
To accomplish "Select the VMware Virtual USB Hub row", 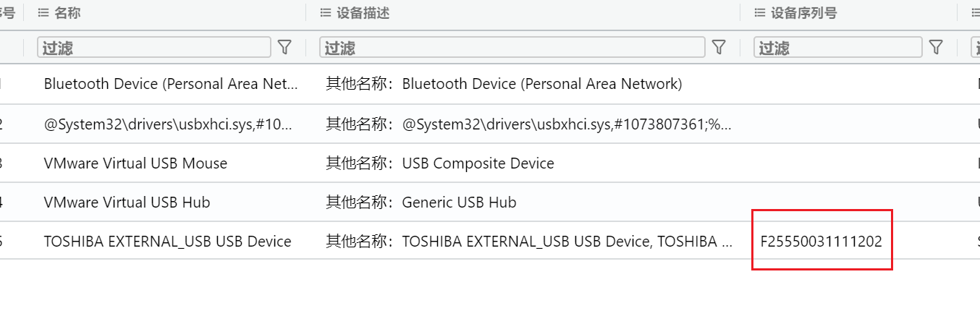I will pos(490,202).
